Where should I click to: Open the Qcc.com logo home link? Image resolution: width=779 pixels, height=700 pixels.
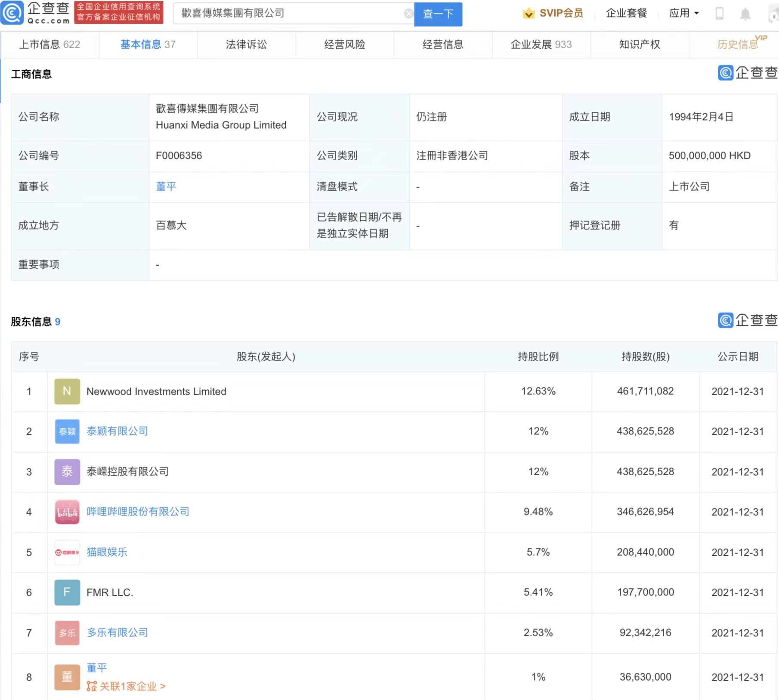coord(35,13)
